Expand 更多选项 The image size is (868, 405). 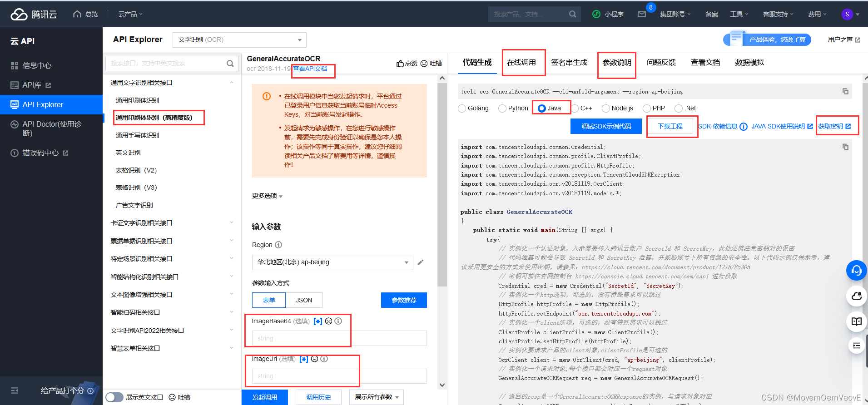pos(267,196)
